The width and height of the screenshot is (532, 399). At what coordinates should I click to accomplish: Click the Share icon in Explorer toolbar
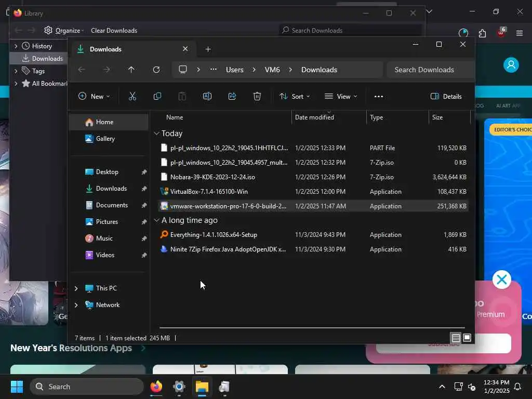[232, 96]
